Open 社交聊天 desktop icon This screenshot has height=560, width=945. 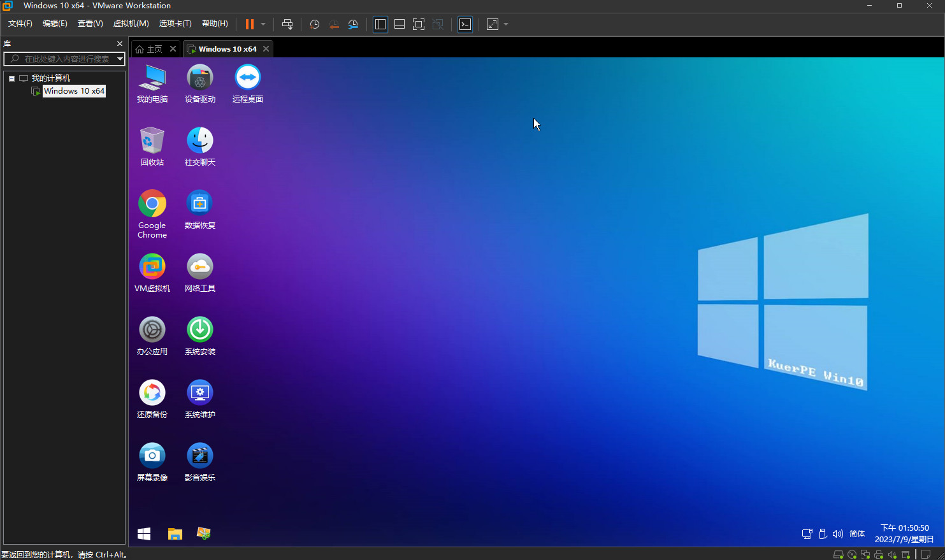click(200, 147)
